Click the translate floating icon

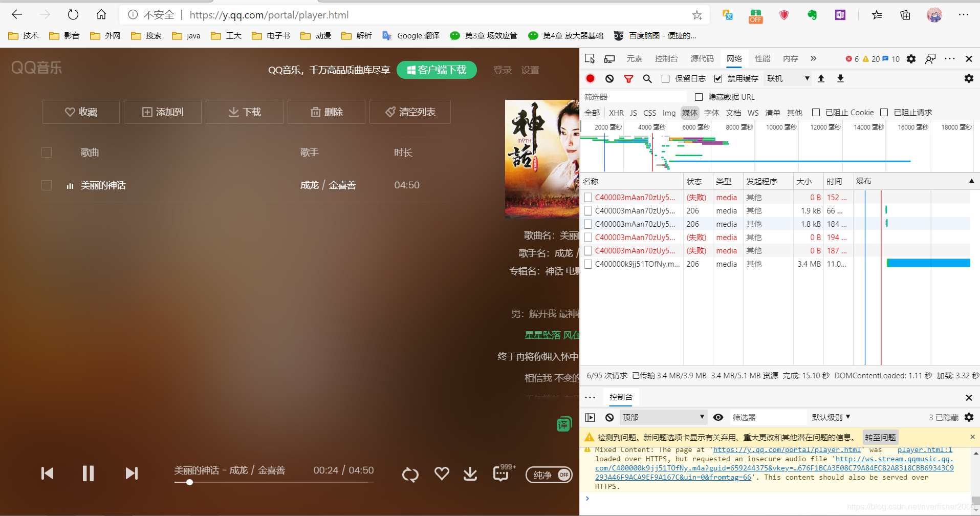pyautogui.click(x=564, y=424)
